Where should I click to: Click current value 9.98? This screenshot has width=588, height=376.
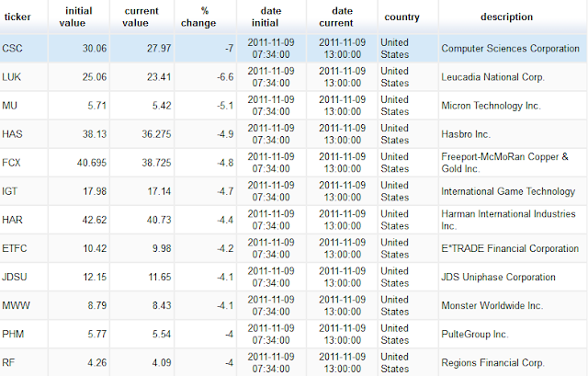pyautogui.click(x=162, y=248)
